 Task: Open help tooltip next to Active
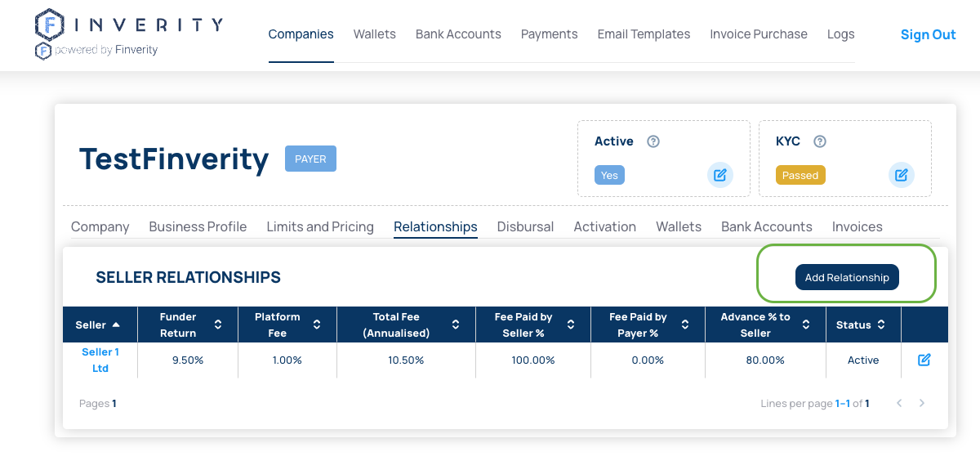click(x=653, y=141)
